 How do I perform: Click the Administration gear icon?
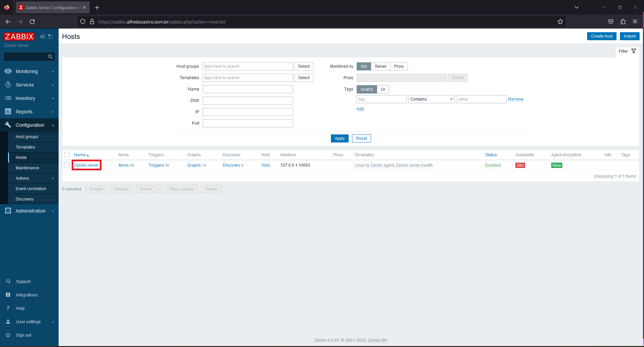tap(8, 211)
